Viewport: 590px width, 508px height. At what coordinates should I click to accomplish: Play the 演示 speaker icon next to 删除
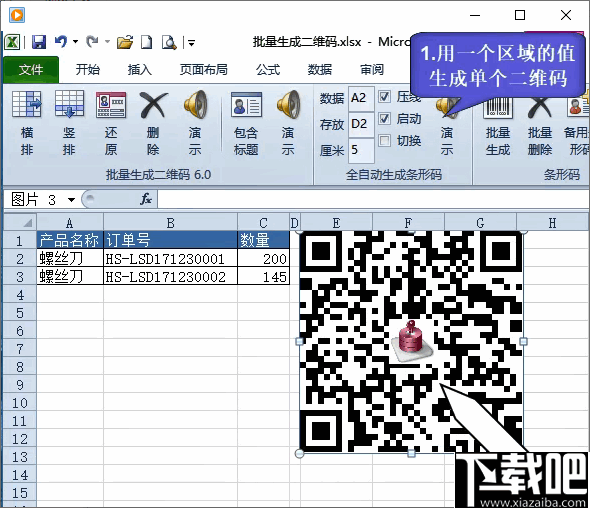click(x=195, y=104)
